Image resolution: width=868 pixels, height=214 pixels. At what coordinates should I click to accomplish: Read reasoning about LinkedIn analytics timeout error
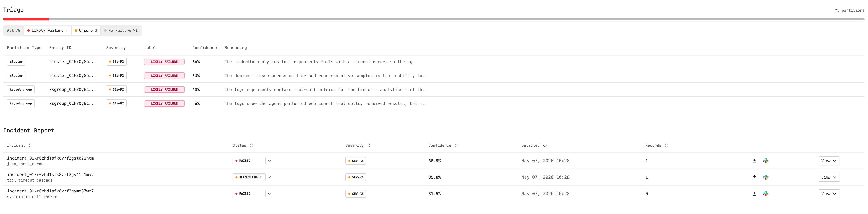pyautogui.click(x=322, y=62)
